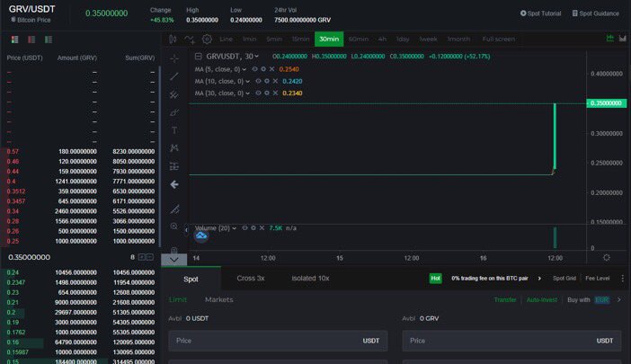Show both bids and asks order book view
The height and width of the screenshot is (364, 631).
click(15, 40)
